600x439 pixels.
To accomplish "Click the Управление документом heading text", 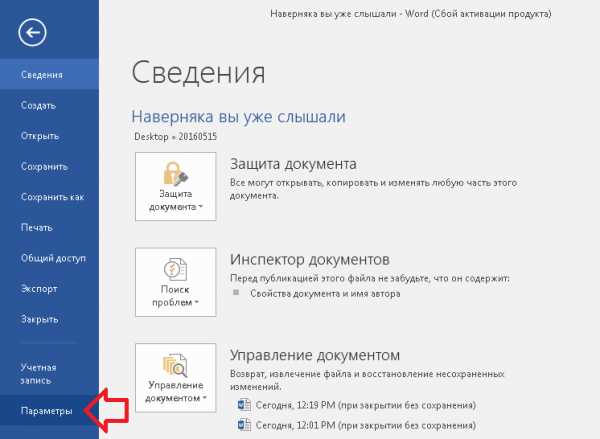I will coord(315,355).
